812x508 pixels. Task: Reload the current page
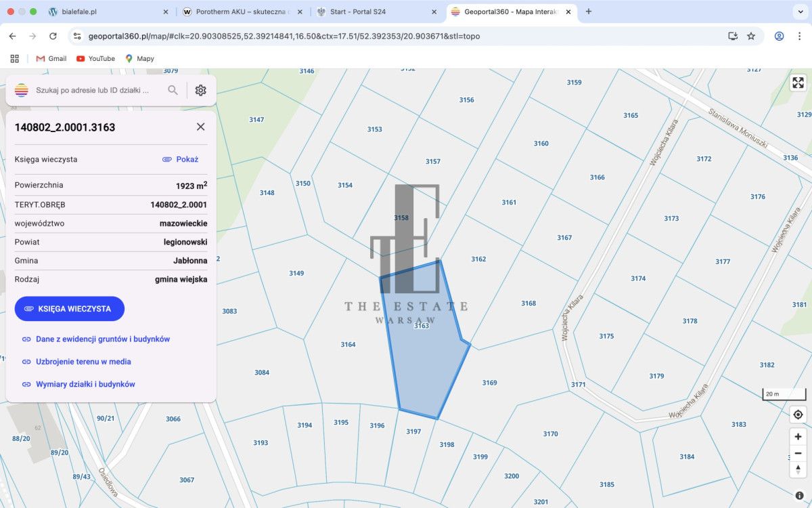coord(53,36)
